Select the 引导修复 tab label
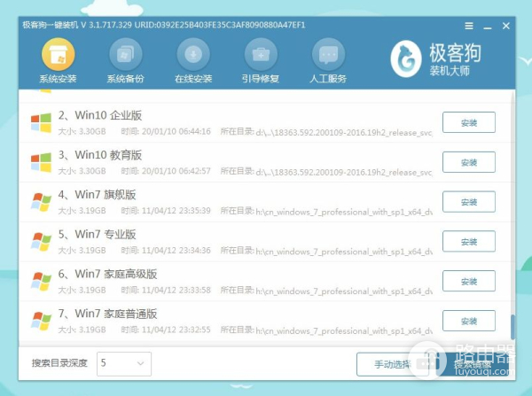The height and width of the screenshot is (396, 532). pyautogui.click(x=261, y=79)
